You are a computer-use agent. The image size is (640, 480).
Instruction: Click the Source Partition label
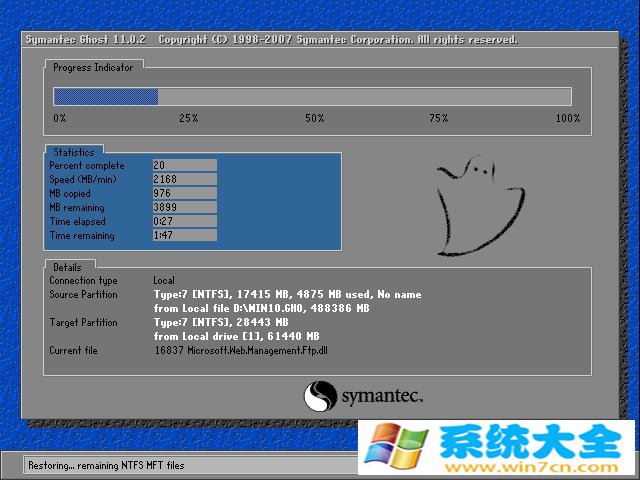click(x=84, y=295)
